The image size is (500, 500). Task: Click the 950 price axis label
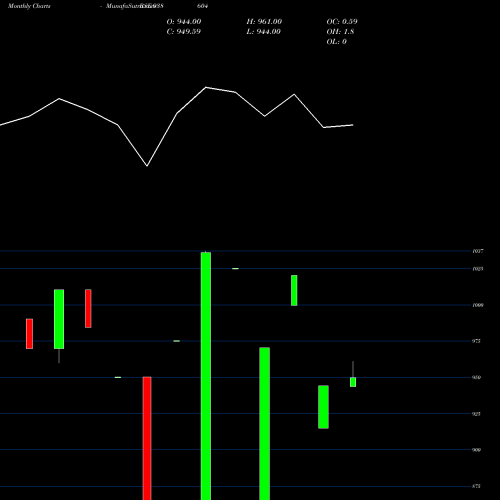coord(476,377)
